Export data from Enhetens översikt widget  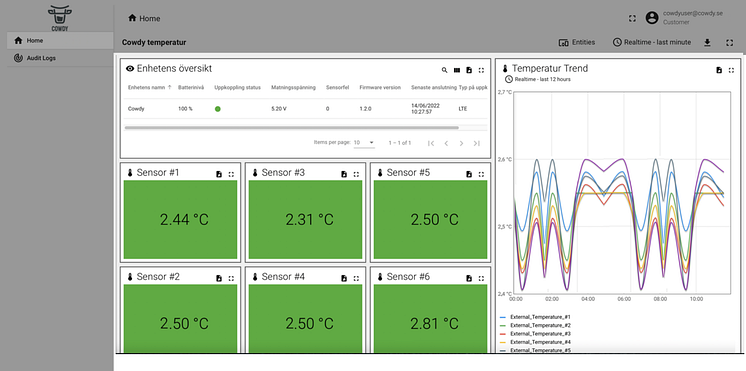tap(469, 70)
